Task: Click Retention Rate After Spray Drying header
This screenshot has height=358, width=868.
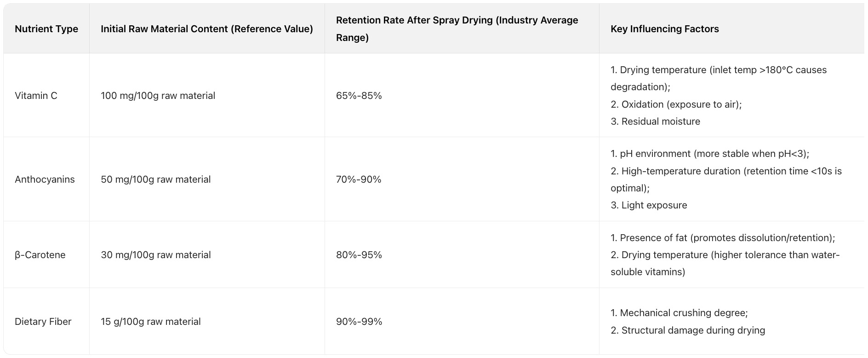Action: pos(457,29)
